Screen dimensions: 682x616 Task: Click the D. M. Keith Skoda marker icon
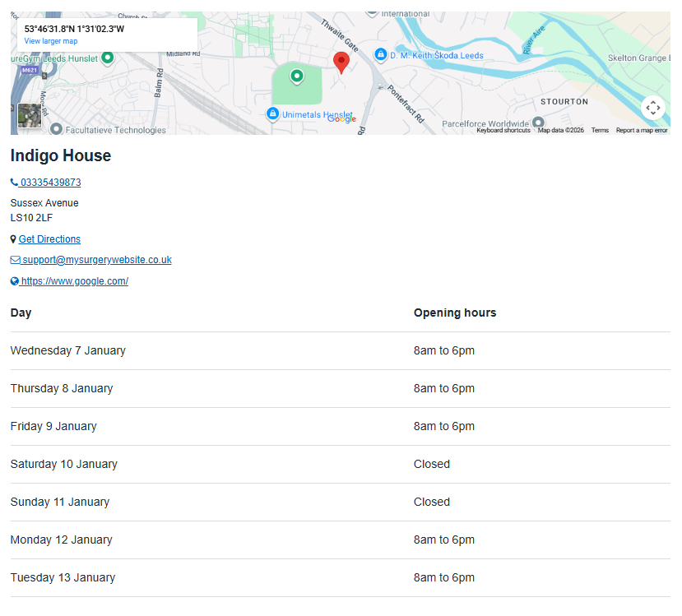point(380,55)
